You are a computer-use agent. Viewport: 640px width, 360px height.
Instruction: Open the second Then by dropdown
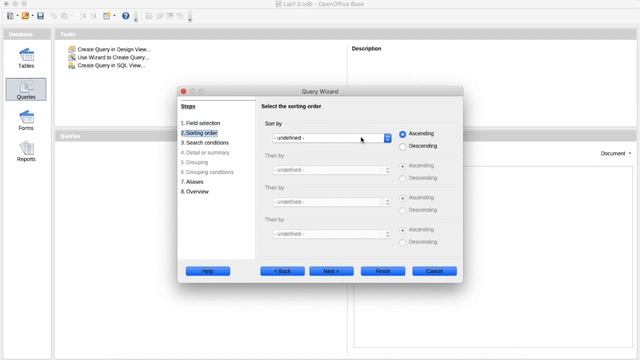point(332,202)
